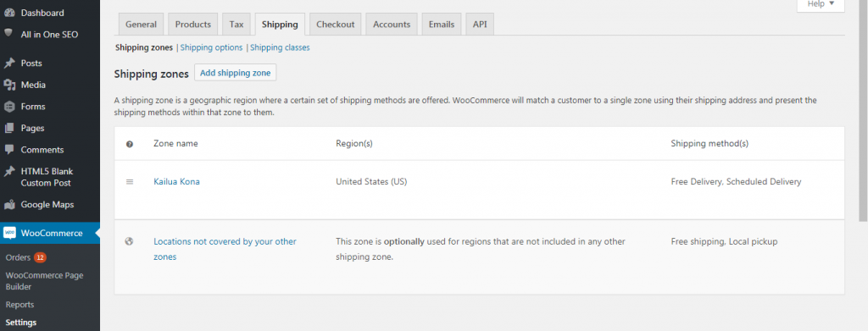
Task: Open WooCommerce Orders submenu
Action: coord(18,257)
